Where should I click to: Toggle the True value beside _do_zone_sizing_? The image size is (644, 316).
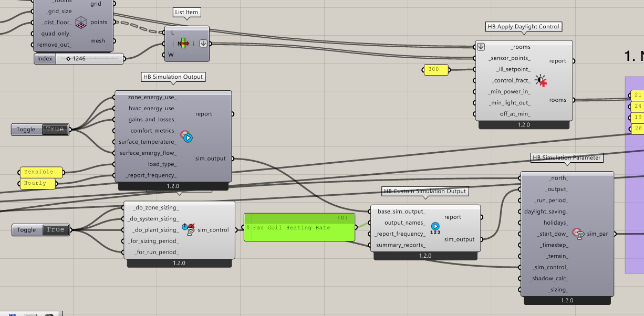pyautogui.click(x=55, y=229)
